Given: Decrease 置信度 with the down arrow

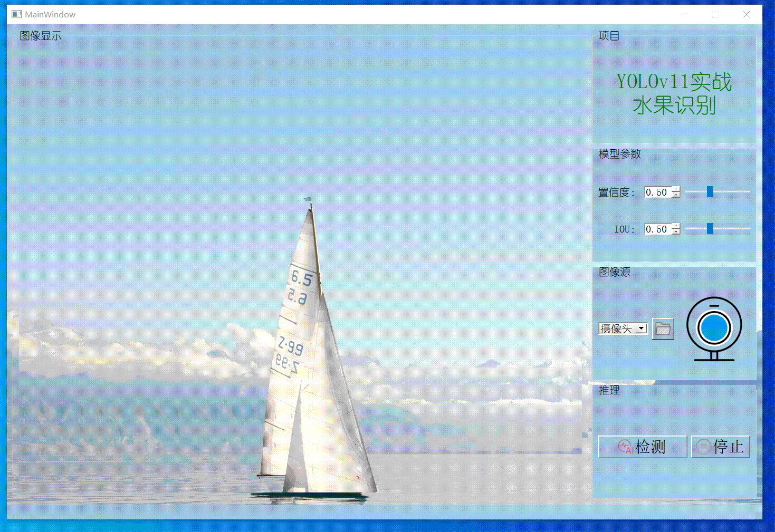Looking at the screenshot, I should pyautogui.click(x=676, y=196).
